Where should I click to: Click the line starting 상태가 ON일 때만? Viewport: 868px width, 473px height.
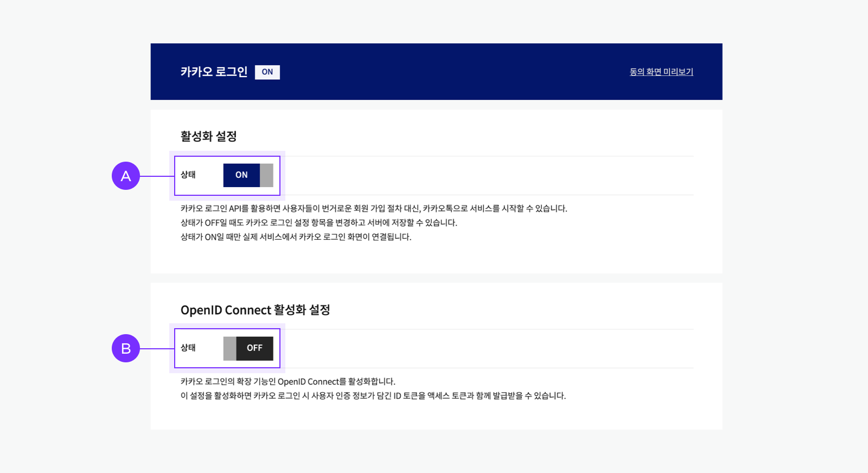click(x=296, y=237)
